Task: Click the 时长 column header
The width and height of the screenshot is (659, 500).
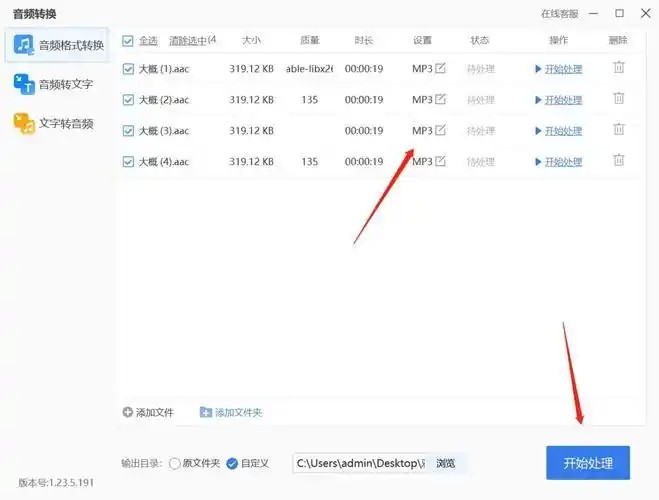Action: (x=364, y=40)
